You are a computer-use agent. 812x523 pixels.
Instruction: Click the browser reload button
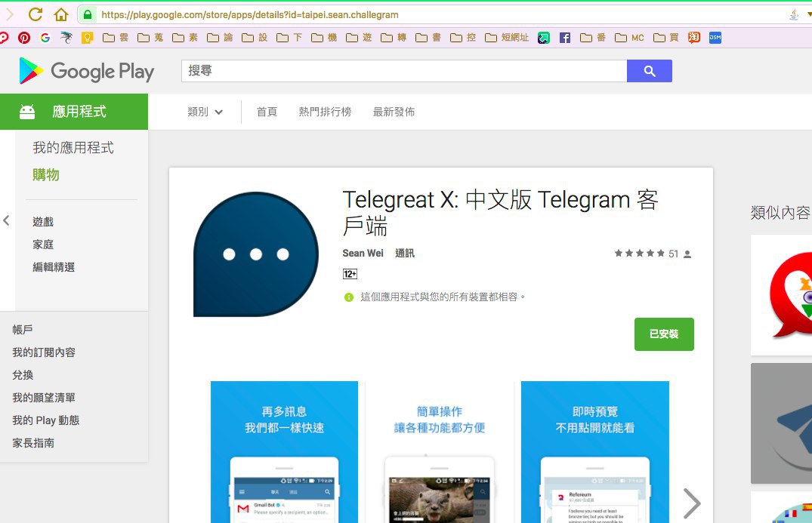(35, 14)
